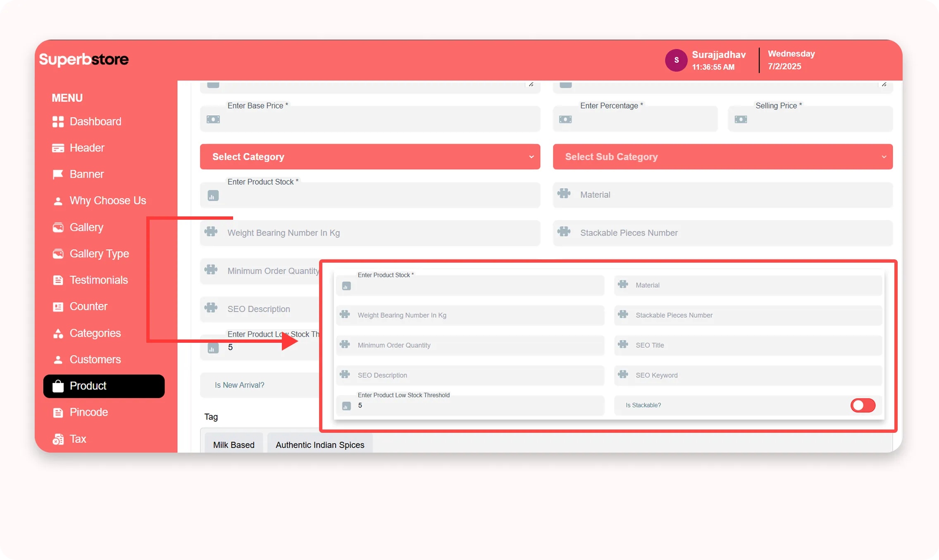939x560 pixels.
Task: Open Testimonials from the sidebar menu
Action: click(x=98, y=280)
